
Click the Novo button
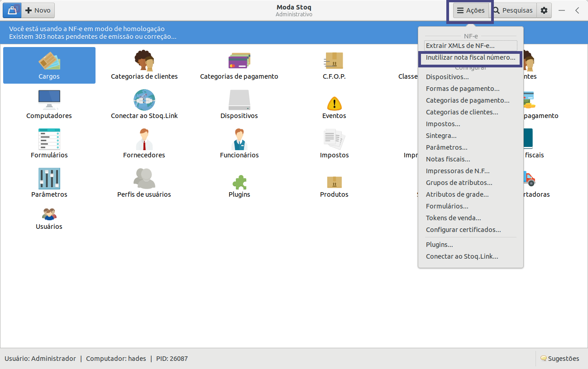pyautogui.click(x=38, y=10)
